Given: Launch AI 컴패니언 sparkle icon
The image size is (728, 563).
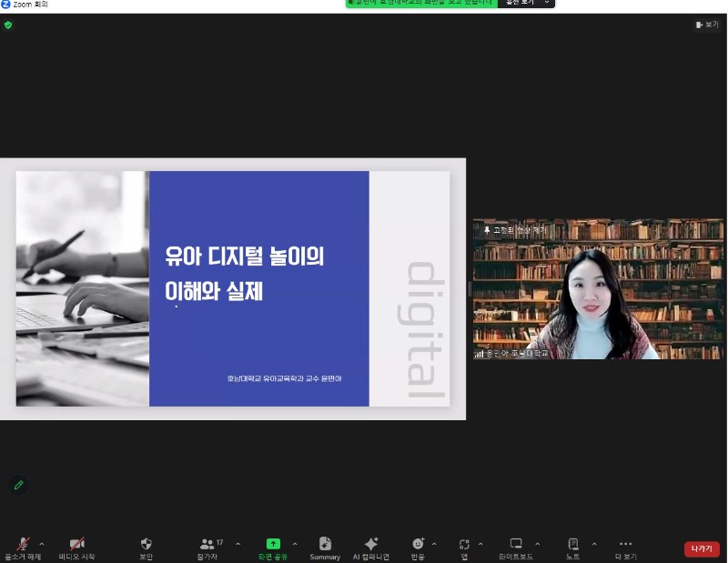Looking at the screenshot, I should click(370, 545).
